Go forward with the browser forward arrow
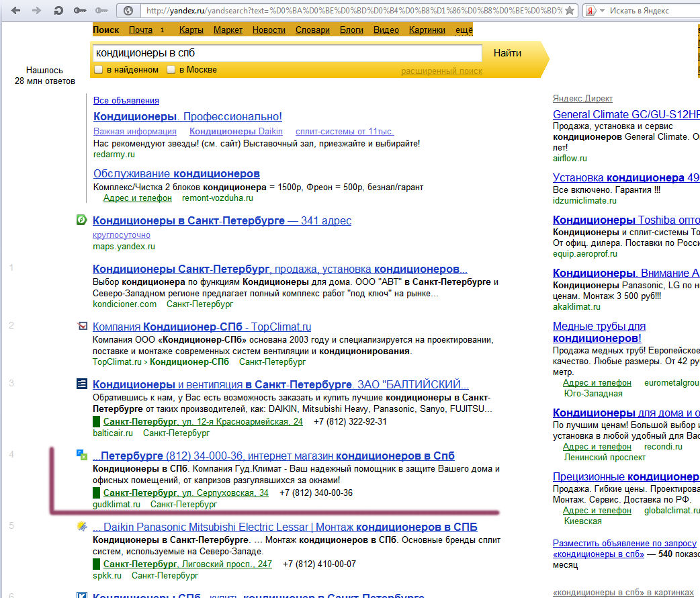700x598 pixels. point(36,10)
